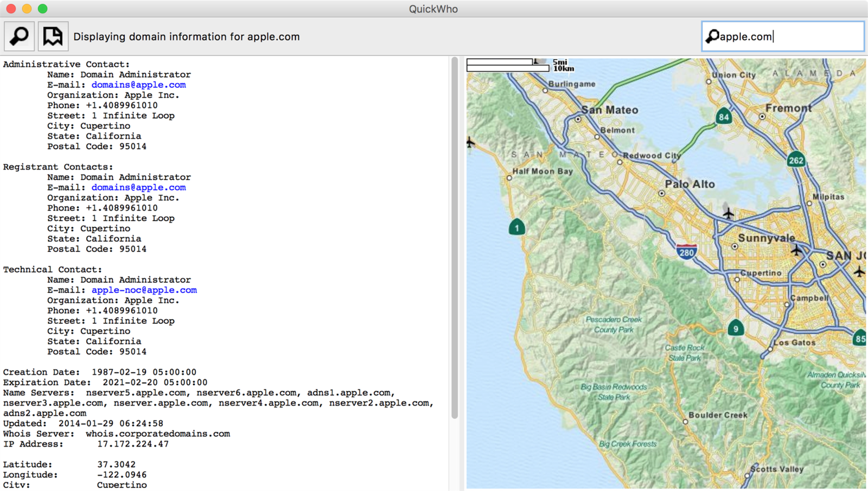The width and height of the screenshot is (868, 491).
Task: Click the Updated 2014-01-29 line
Action: click(x=83, y=423)
